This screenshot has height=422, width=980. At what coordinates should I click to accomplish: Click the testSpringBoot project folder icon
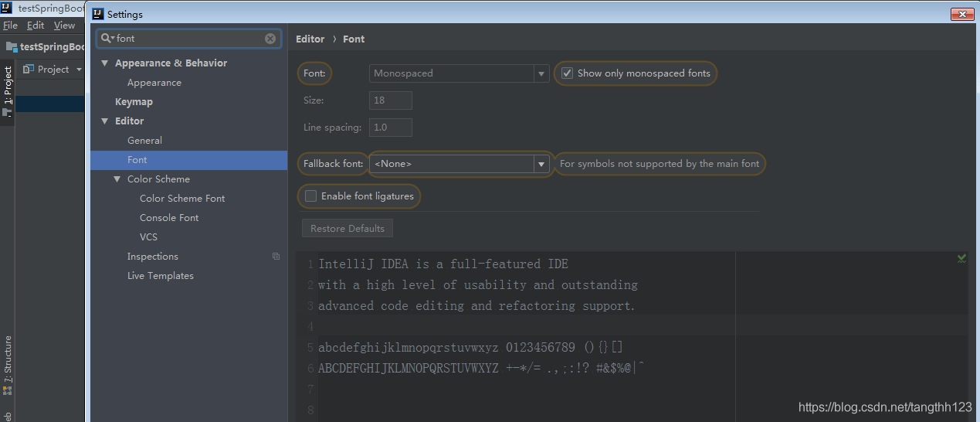[x=11, y=46]
